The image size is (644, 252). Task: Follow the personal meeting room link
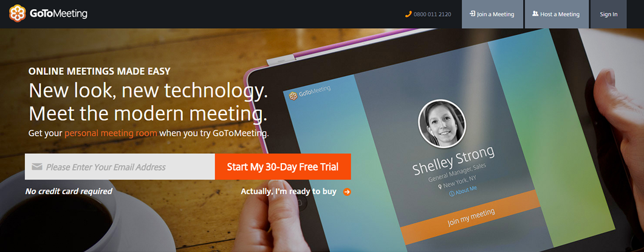pyautogui.click(x=111, y=133)
